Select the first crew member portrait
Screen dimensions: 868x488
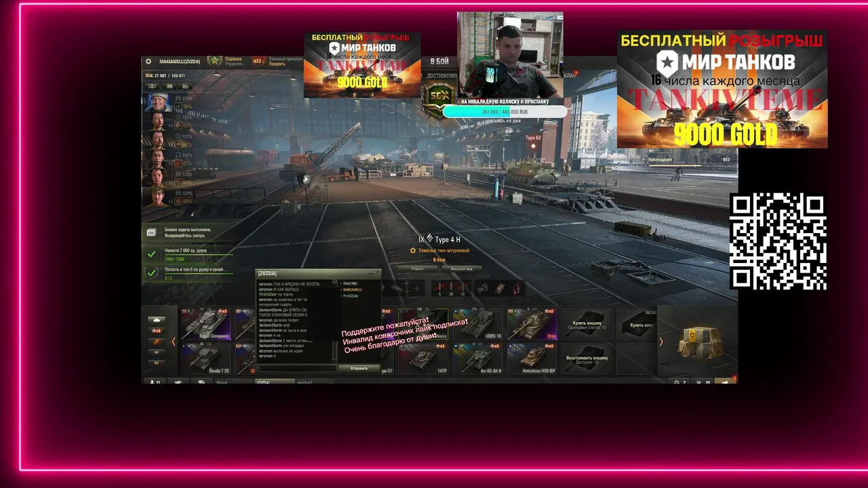[x=157, y=102]
